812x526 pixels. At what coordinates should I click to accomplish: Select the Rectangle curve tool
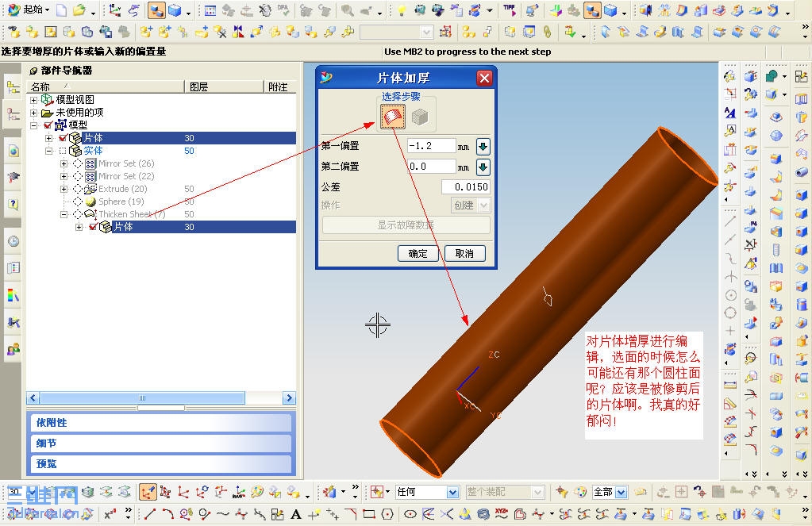(369, 514)
